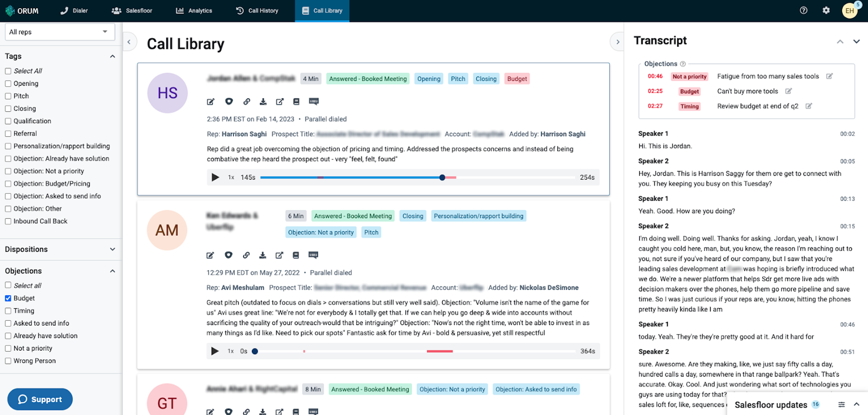Jump to 02:27 Timing objection timestamp
The width and height of the screenshot is (868, 415).
pyautogui.click(x=655, y=106)
